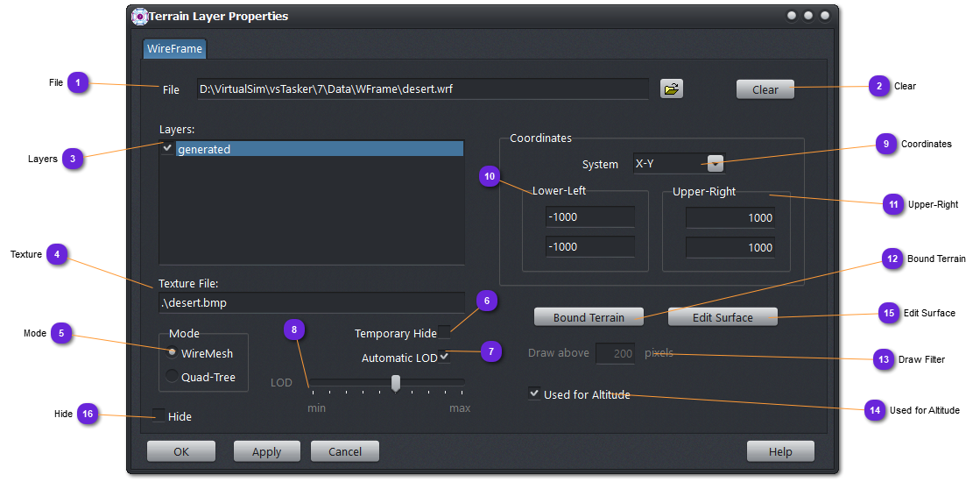Click the Bound Terrain button

pyautogui.click(x=589, y=317)
